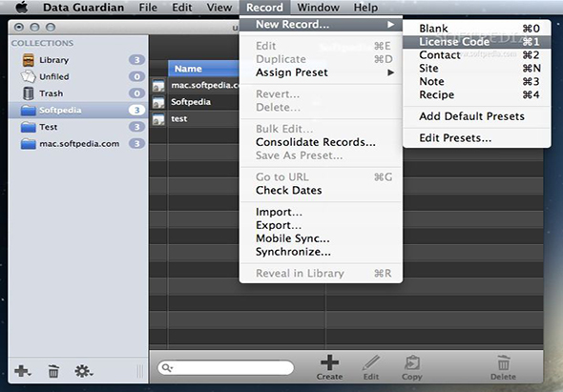This screenshot has height=392, width=563.
Task: Click the record icon beside mac.softpedia.c row
Action: (x=158, y=86)
